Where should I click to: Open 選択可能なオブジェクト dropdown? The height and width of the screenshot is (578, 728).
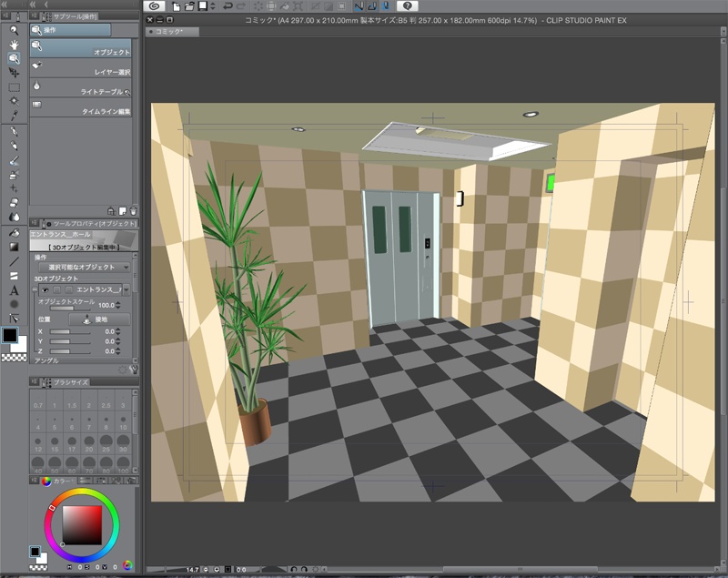coord(84,268)
